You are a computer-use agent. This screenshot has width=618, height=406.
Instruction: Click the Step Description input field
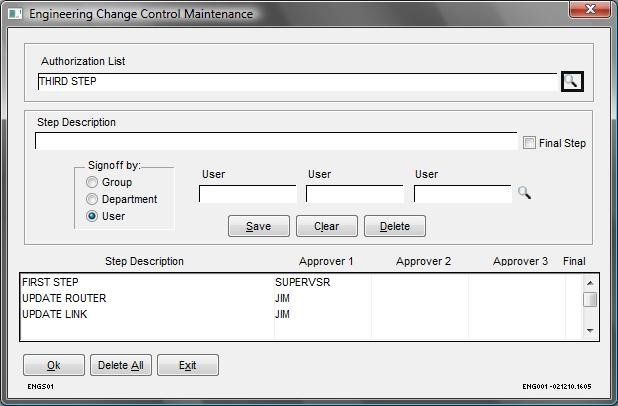(276, 141)
